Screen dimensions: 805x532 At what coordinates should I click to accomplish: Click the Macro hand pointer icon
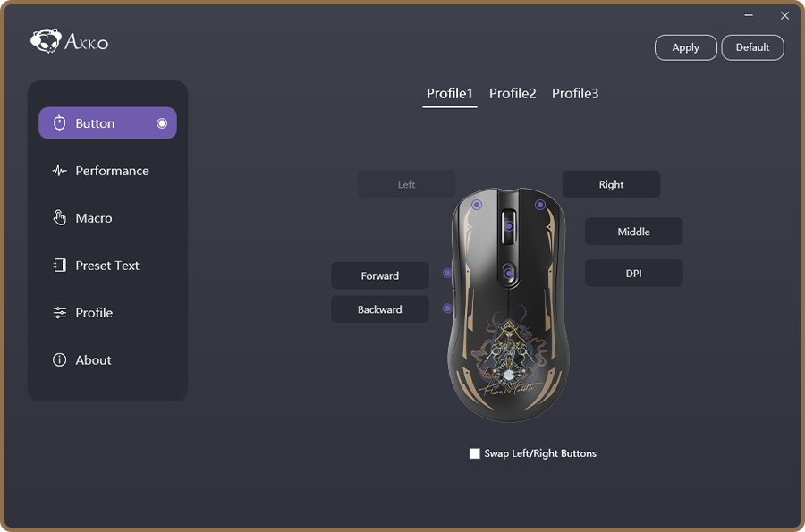point(60,217)
